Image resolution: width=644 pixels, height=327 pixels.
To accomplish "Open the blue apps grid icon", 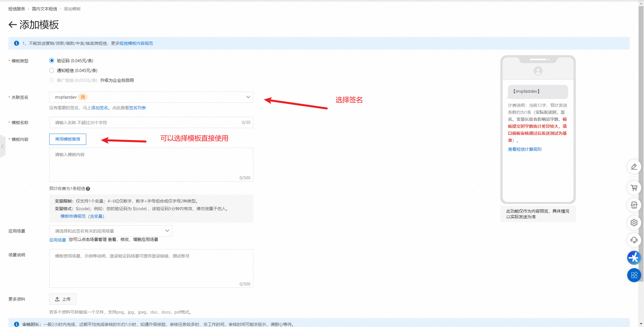I will click(634, 275).
